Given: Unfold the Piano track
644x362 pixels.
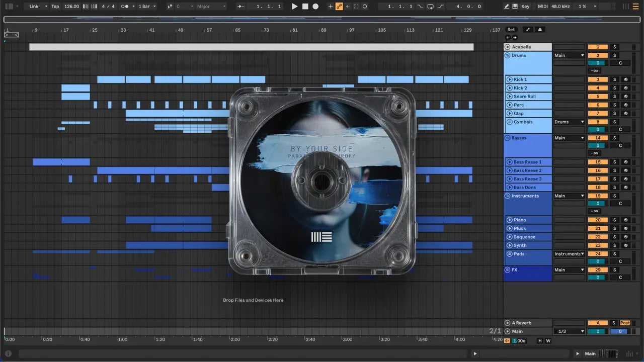Looking at the screenshot, I should (x=510, y=220).
